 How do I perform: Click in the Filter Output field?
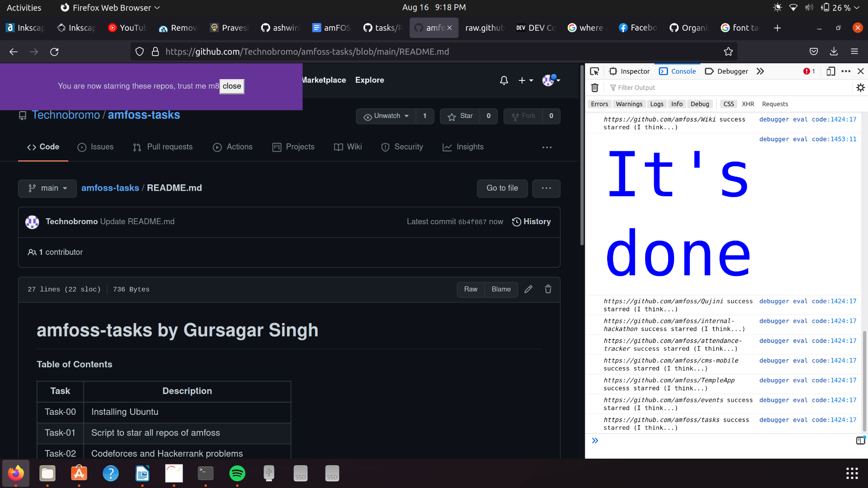tap(723, 88)
